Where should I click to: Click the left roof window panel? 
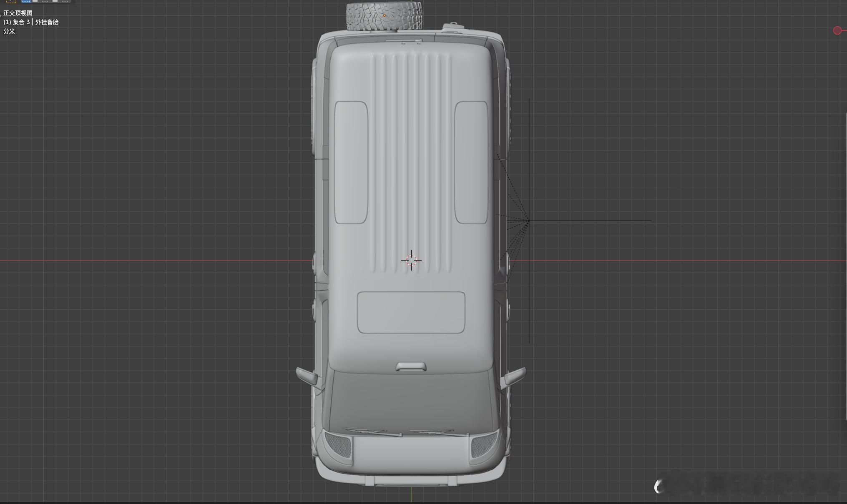(351, 162)
